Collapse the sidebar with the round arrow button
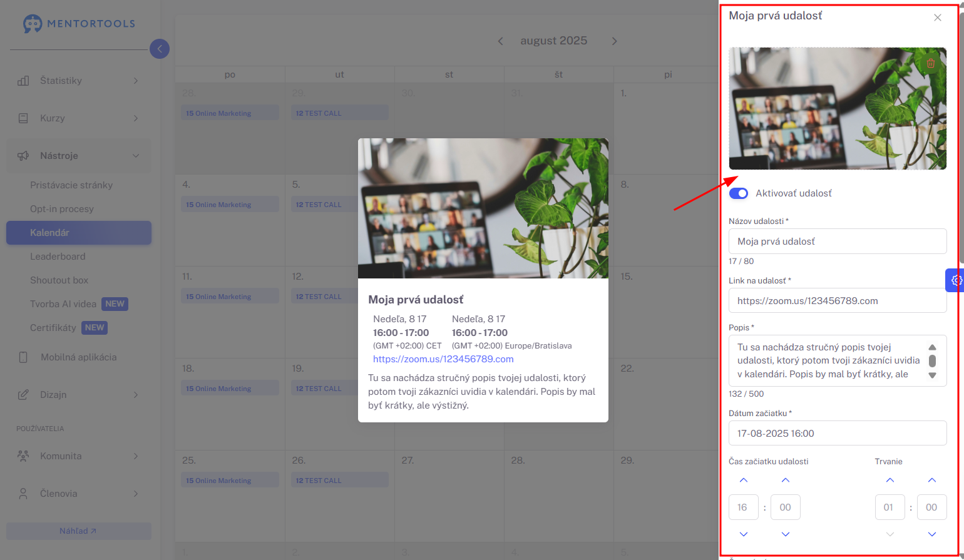The height and width of the screenshot is (560, 964). tap(160, 49)
